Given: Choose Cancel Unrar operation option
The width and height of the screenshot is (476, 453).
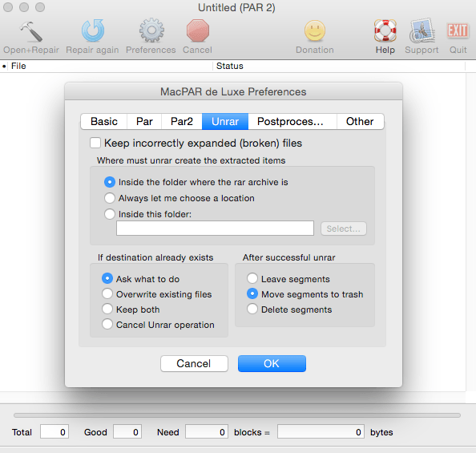Looking at the screenshot, I should (107, 324).
